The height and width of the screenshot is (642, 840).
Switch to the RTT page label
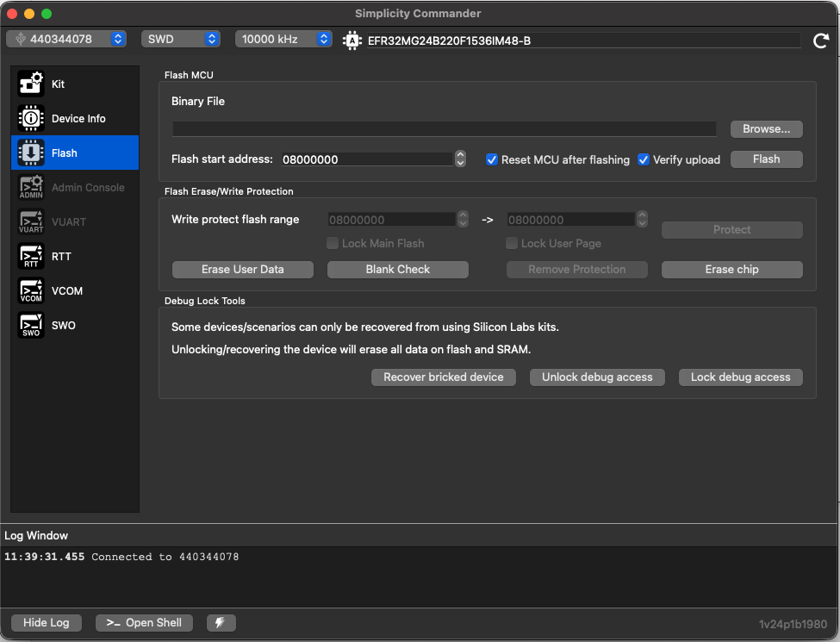pyautogui.click(x=61, y=257)
